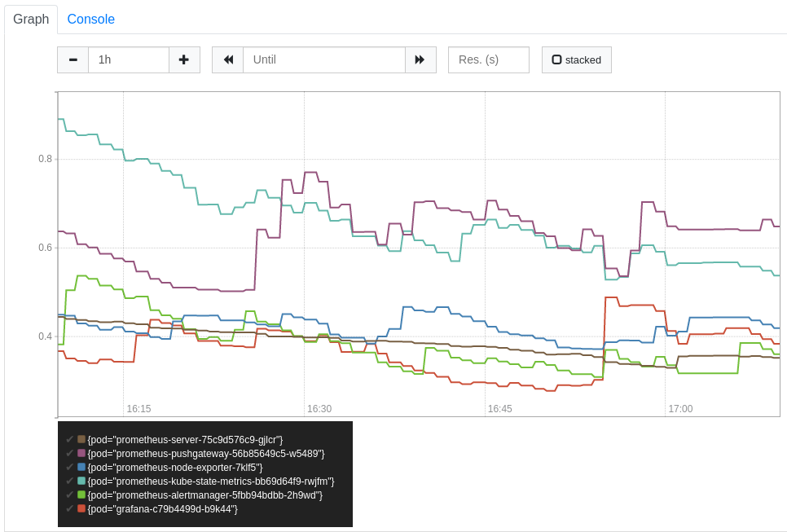Toggle checkmark for prometheus-pushgateway series
Screen dimensions: 787x532
pyautogui.click(x=69, y=453)
